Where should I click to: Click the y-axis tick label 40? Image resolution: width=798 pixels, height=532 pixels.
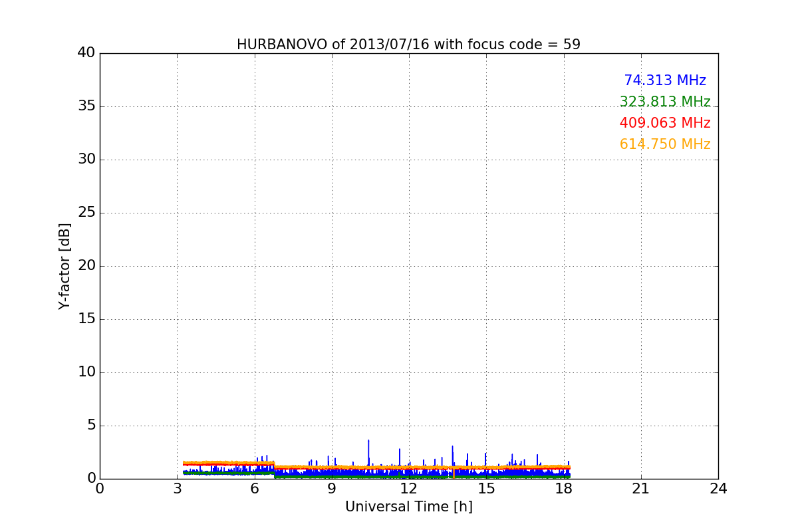pyautogui.click(x=86, y=53)
